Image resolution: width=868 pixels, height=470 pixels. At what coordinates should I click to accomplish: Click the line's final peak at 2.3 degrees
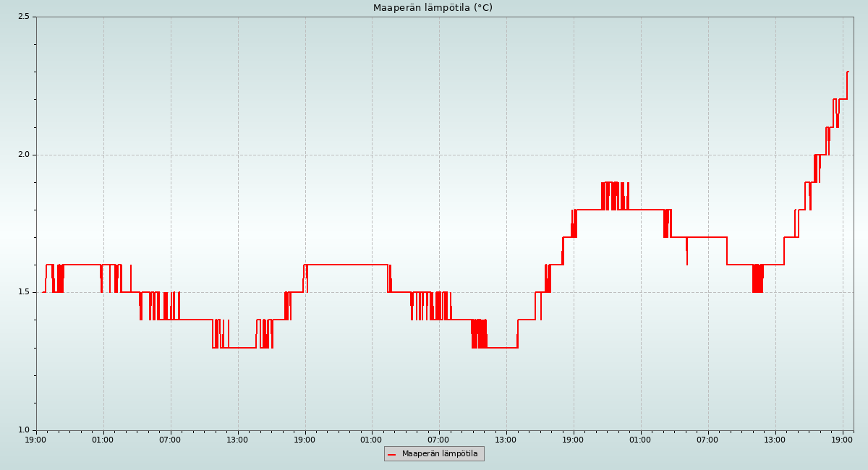pos(847,72)
